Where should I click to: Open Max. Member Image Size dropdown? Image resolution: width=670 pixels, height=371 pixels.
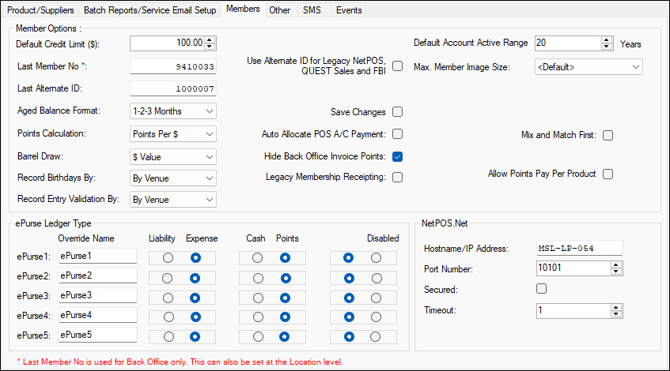(x=588, y=67)
